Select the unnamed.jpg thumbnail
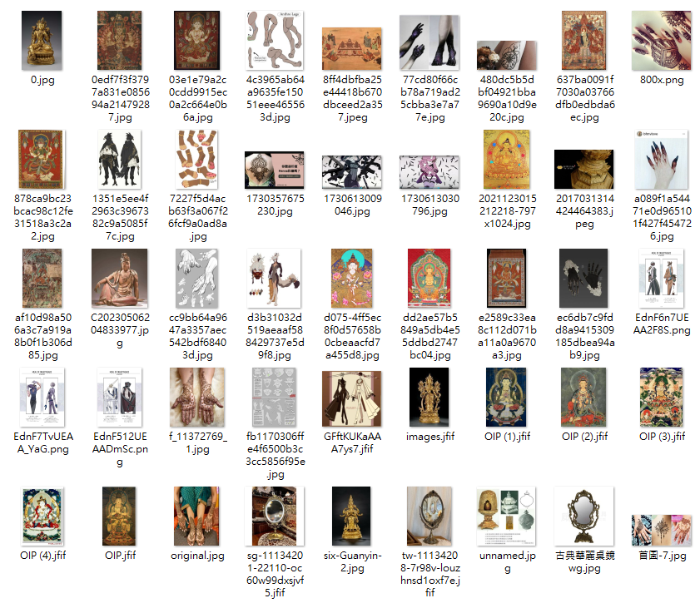700x603 pixels. pyautogui.click(x=507, y=517)
